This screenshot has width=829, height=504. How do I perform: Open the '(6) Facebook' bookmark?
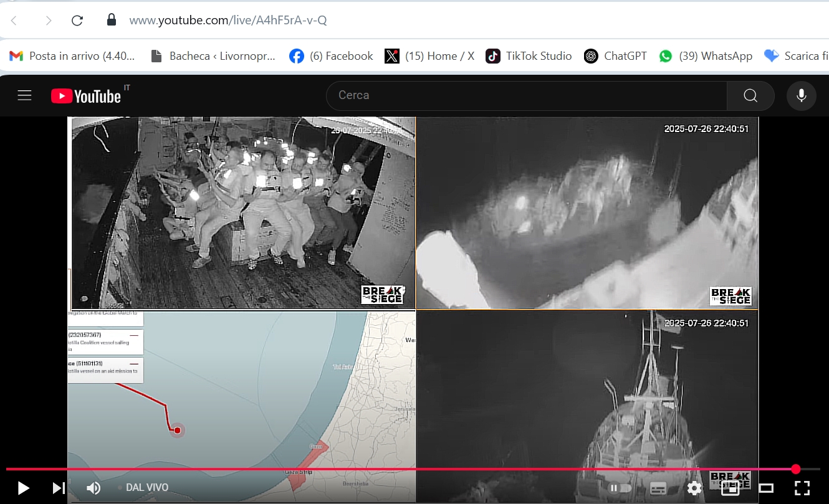[x=330, y=55]
